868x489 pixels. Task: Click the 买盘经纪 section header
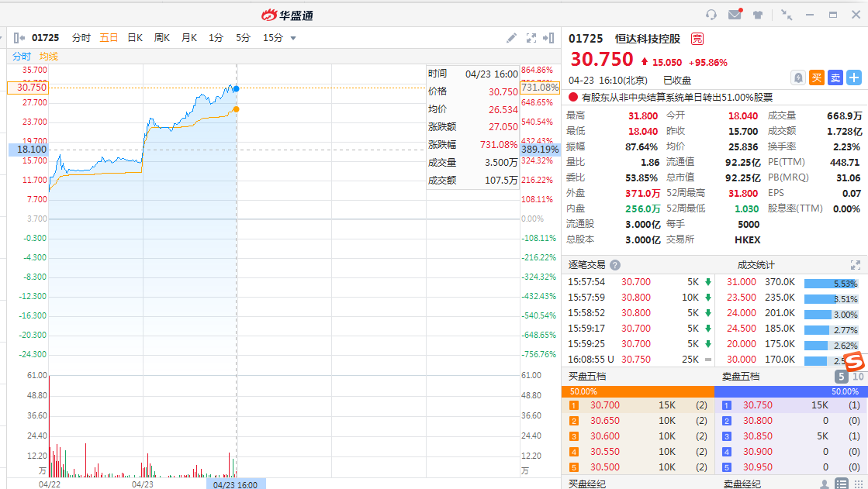click(x=586, y=484)
